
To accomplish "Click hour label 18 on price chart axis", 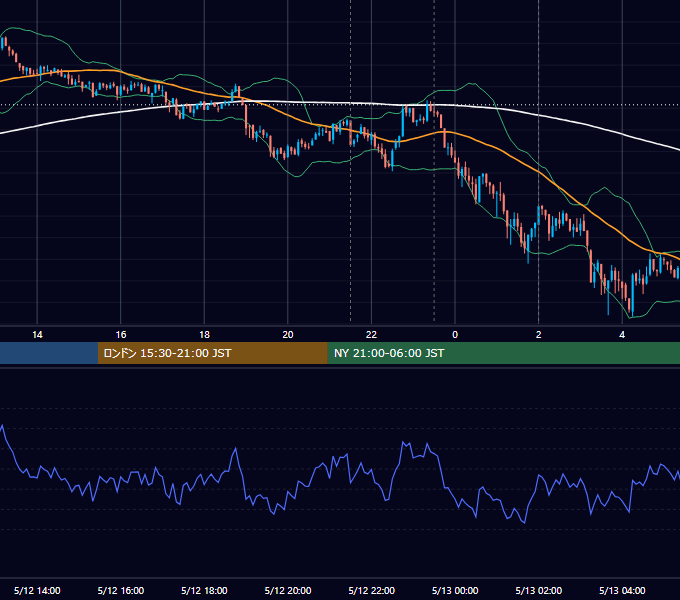I will tap(204, 335).
